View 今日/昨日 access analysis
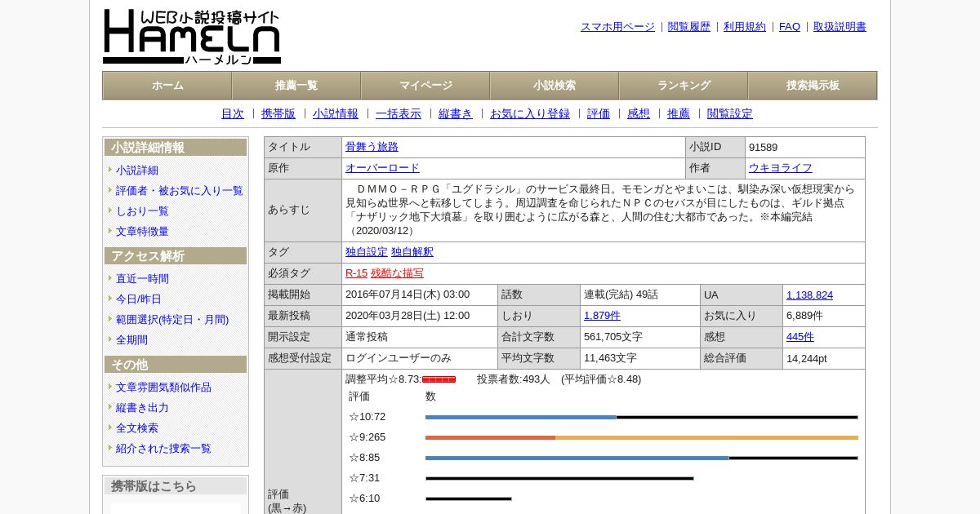 [x=139, y=299]
